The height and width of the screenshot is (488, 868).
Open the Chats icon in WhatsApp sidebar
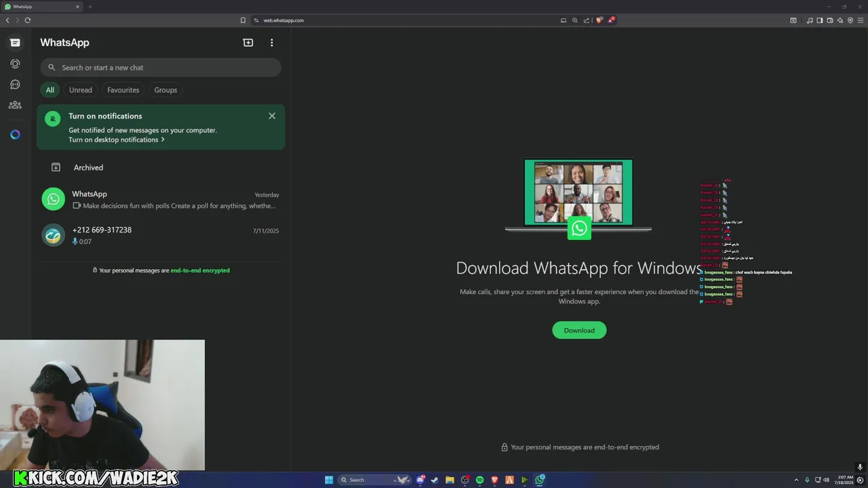click(15, 43)
